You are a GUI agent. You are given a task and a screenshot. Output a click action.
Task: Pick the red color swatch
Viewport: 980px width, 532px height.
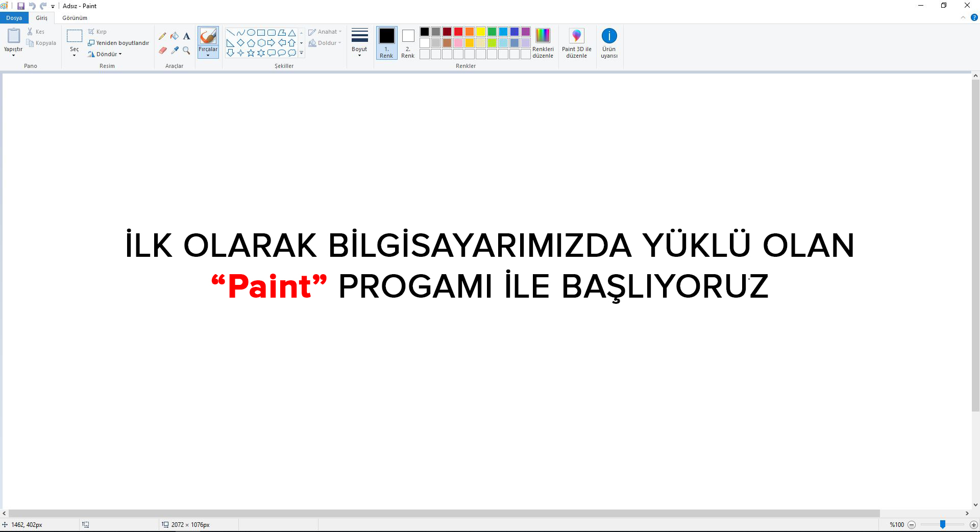point(458,32)
